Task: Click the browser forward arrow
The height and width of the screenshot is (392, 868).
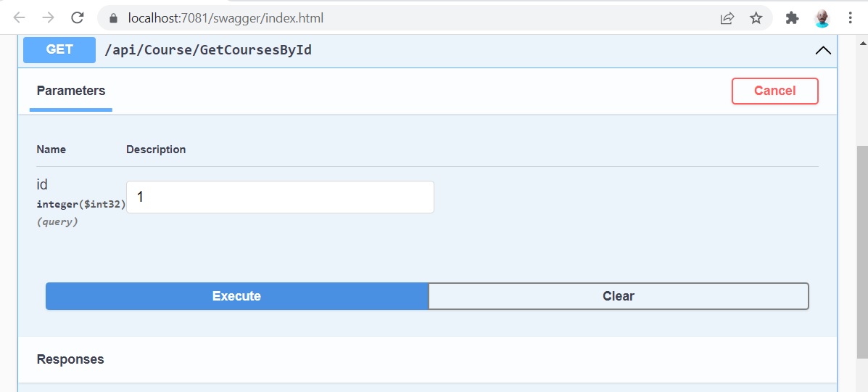Action: pos(48,17)
